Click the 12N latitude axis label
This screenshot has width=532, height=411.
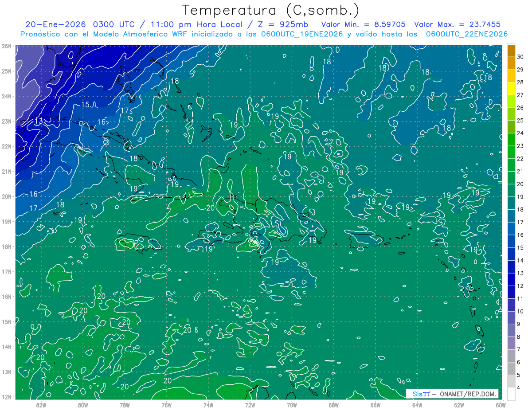pos(6,397)
